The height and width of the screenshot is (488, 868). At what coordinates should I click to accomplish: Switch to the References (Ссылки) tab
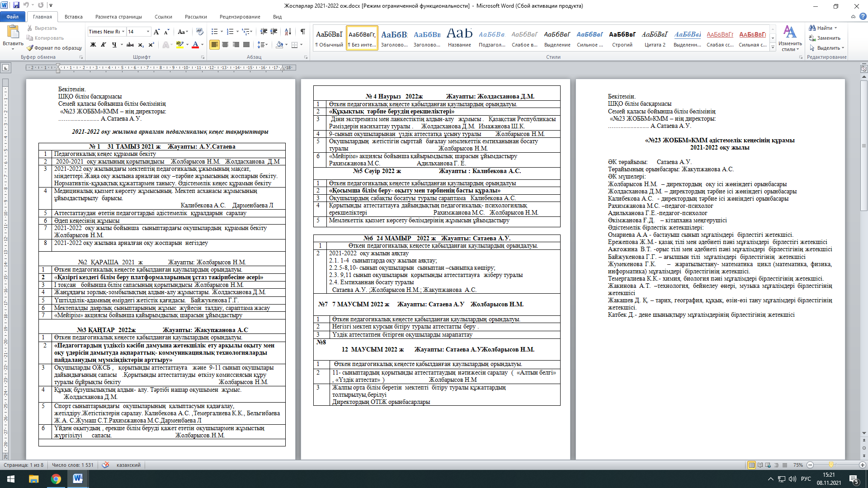click(163, 17)
